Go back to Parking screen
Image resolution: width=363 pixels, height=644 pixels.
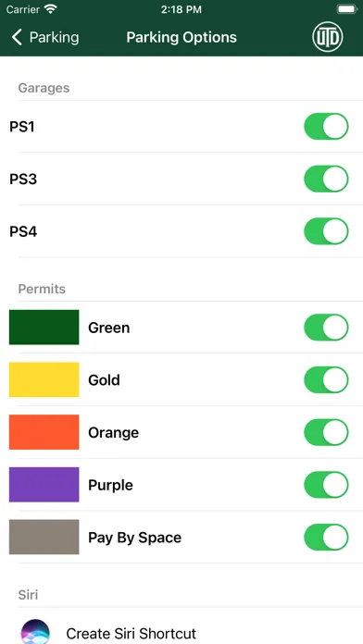44,37
